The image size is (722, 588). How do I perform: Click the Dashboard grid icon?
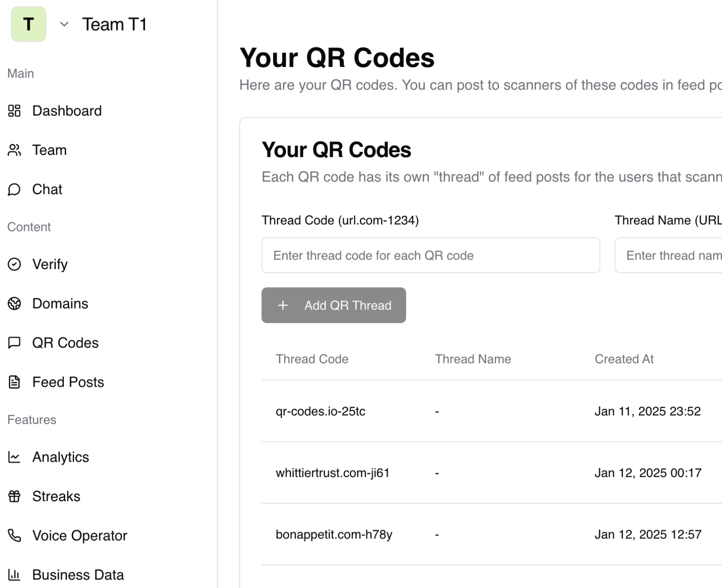14,111
